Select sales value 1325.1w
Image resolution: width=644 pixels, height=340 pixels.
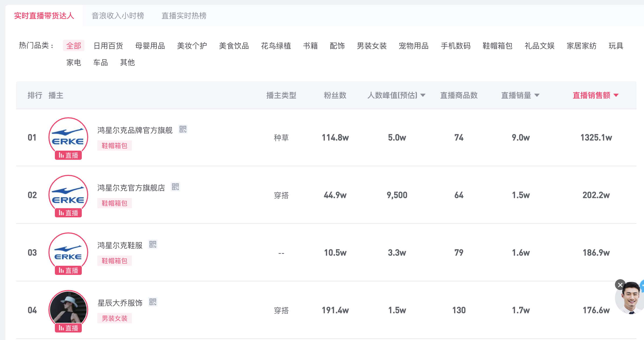pyautogui.click(x=596, y=138)
